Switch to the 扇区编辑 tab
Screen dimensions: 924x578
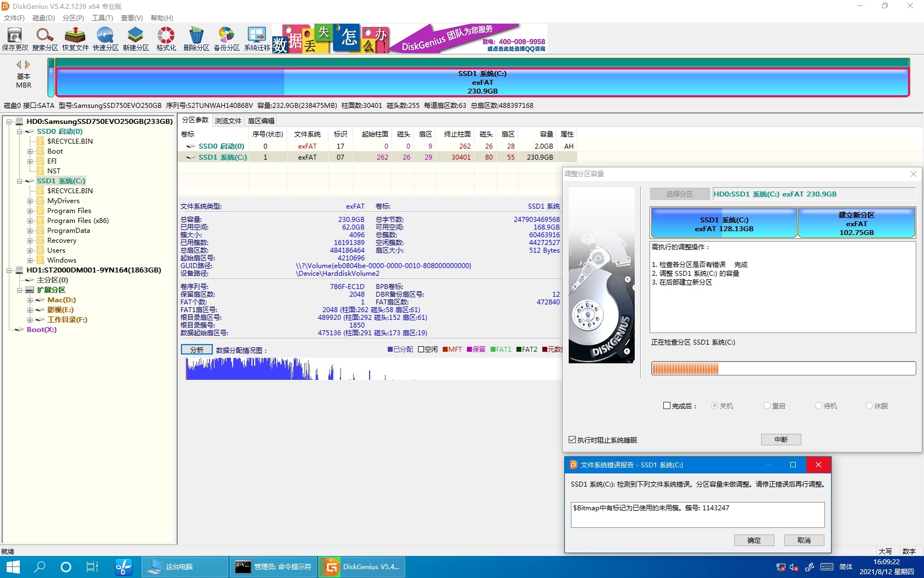pos(261,121)
